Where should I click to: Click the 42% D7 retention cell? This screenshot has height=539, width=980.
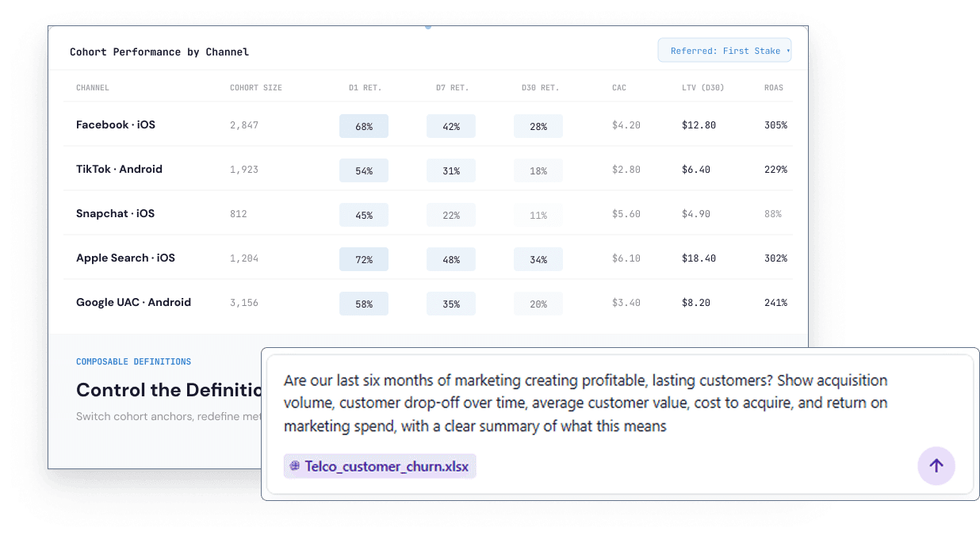coord(451,126)
